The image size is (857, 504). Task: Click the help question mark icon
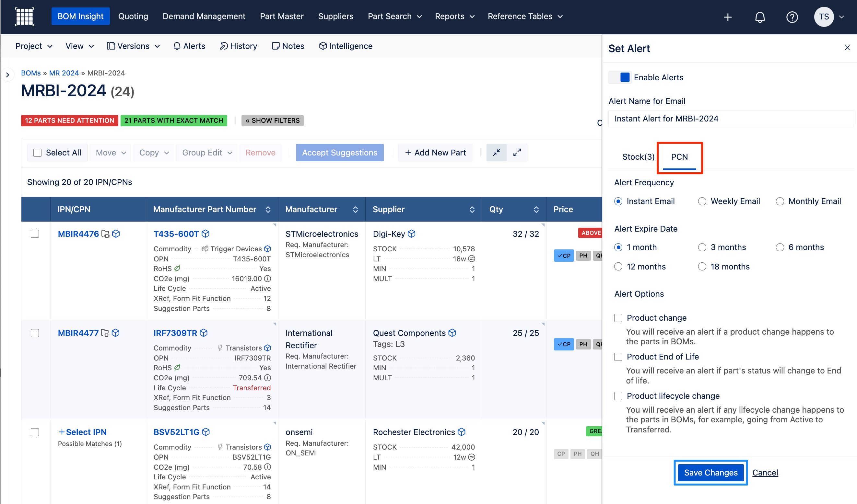792,17
